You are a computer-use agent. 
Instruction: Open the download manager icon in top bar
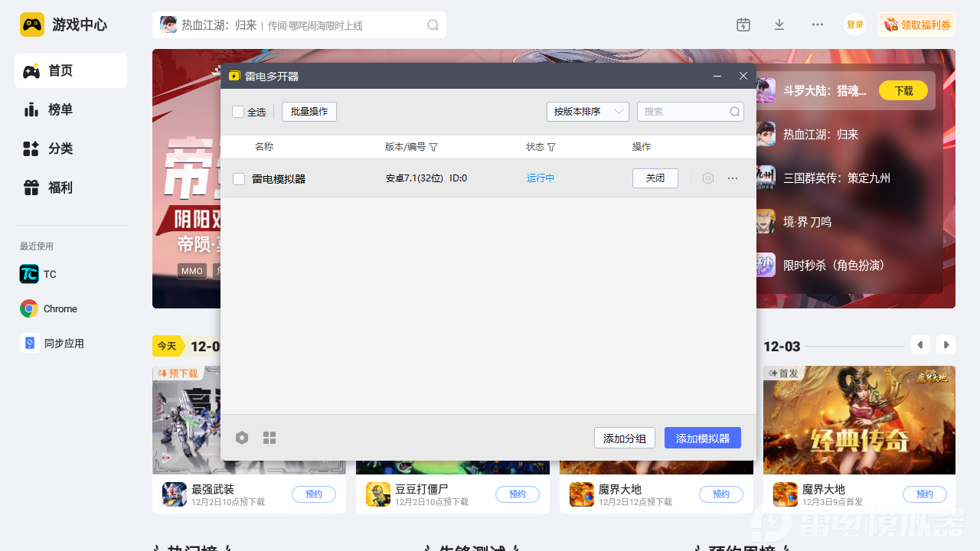[779, 24]
